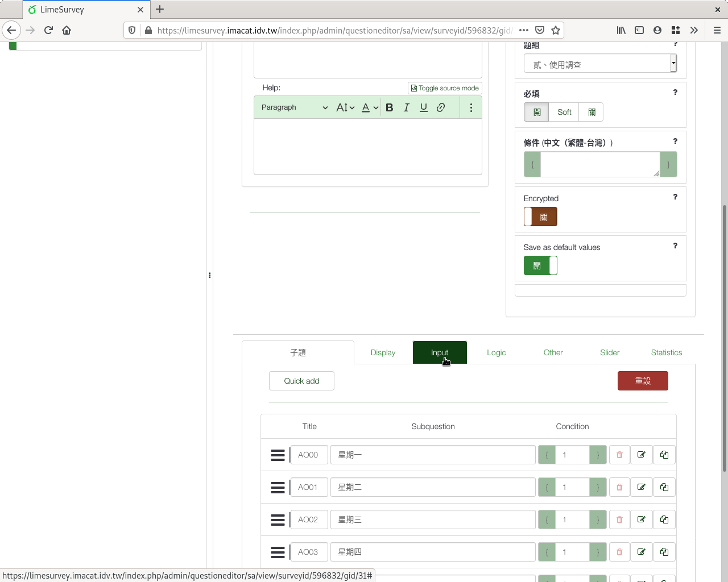The image size is (728, 582).
Task: Switch to the 子題 tab
Action: coord(298,352)
